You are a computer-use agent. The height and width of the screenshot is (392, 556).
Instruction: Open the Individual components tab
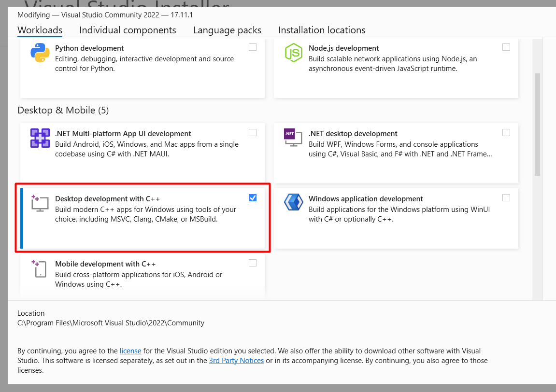pos(128,30)
